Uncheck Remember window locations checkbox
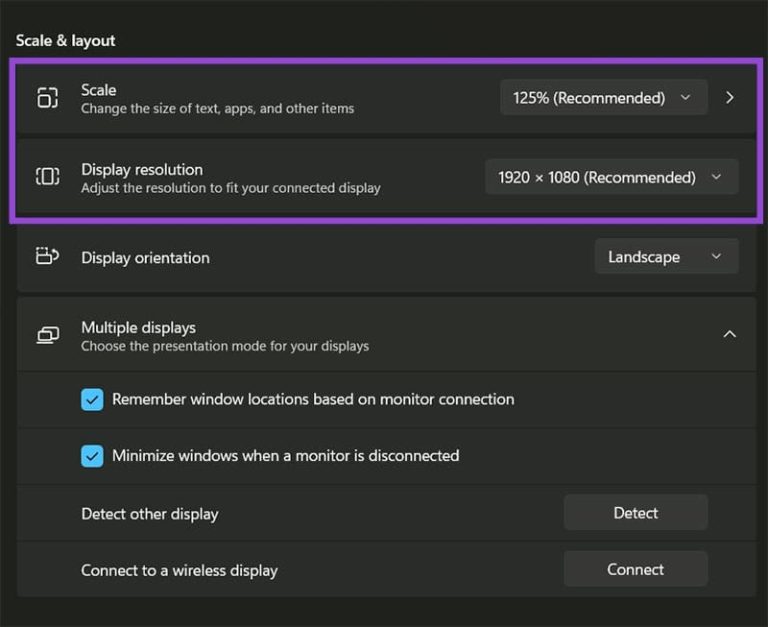Viewport: 768px width, 627px height. point(92,400)
